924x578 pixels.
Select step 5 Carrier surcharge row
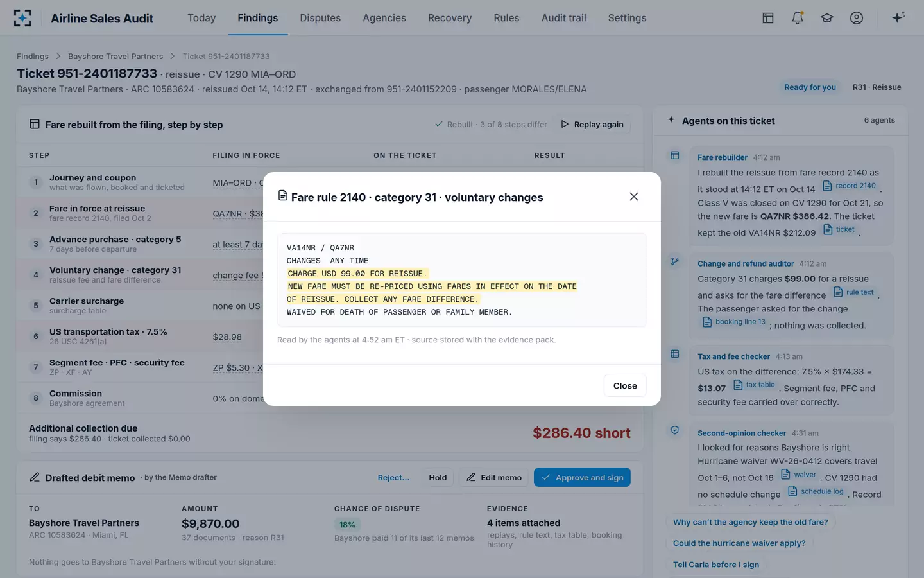coord(330,306)
